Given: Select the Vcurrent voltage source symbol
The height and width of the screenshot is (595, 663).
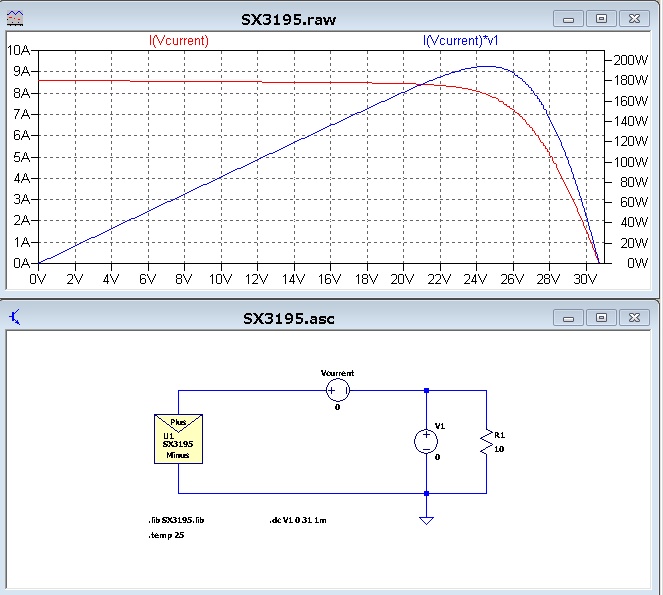Looking at the screenshot, I should pos(338,390).
